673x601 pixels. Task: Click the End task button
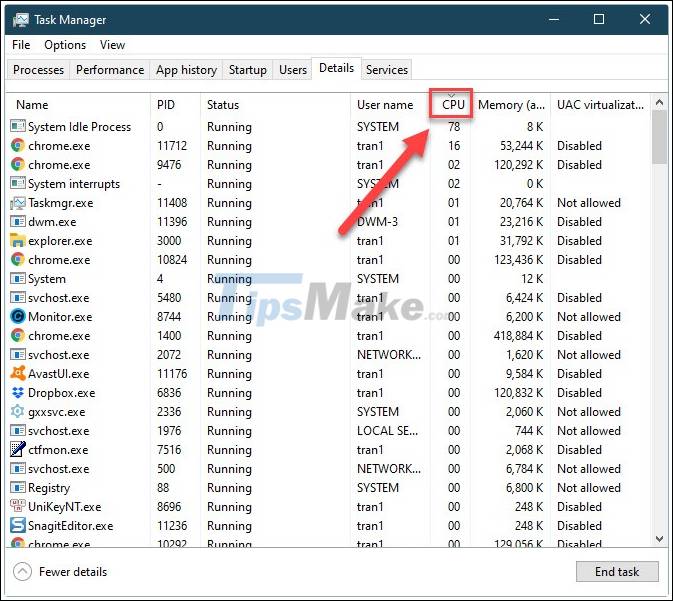pyautogui.click(x=617, y=572)
